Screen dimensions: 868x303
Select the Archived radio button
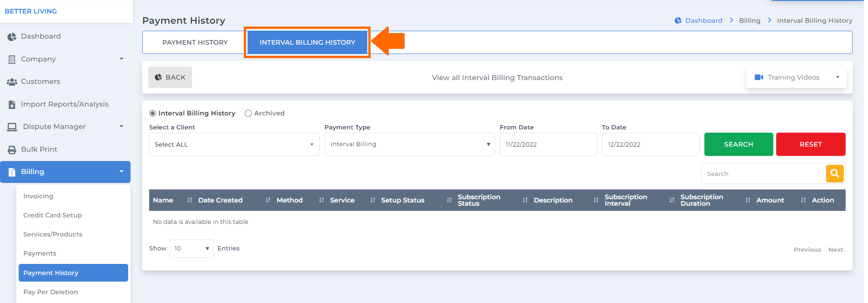pos(248,114)
